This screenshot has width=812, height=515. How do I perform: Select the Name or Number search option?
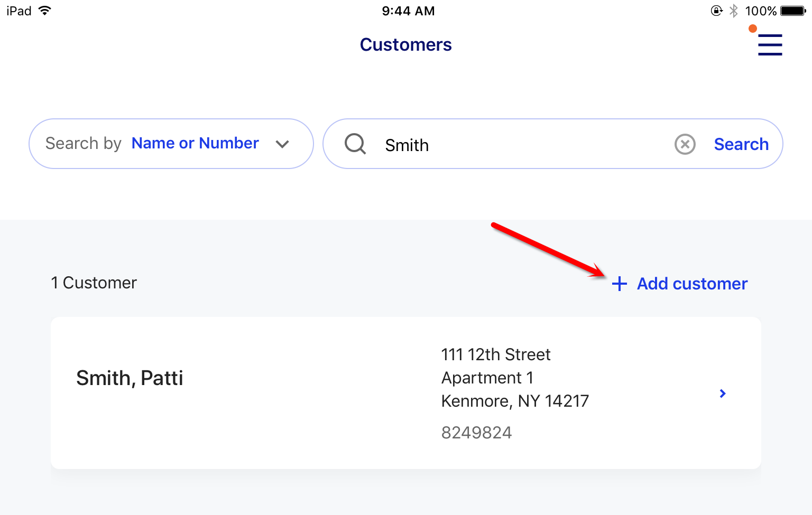(195, 143)
